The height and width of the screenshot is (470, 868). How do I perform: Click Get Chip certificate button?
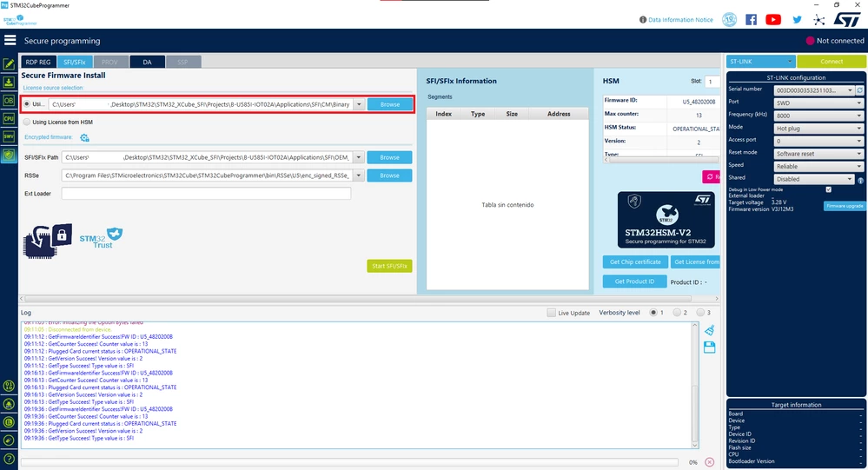[635, 261]
